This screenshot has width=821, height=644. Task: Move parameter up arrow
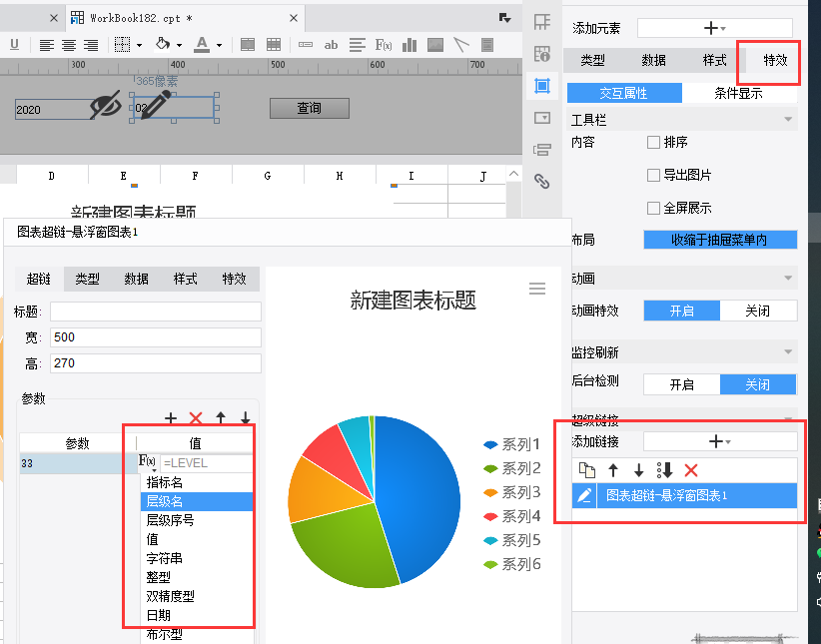point(221,418)
